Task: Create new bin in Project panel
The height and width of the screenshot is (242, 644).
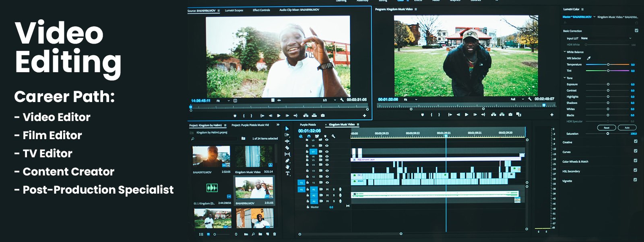Action: point(260,234)
